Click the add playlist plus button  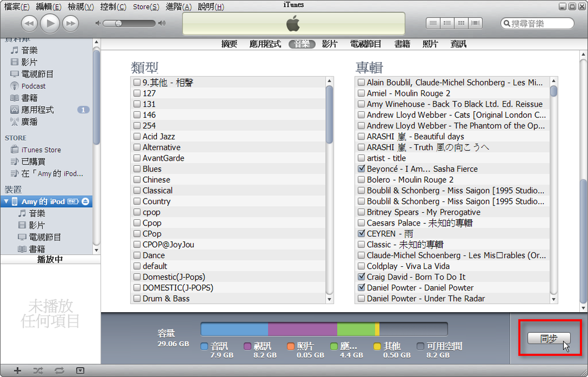[x=17, y=371]
